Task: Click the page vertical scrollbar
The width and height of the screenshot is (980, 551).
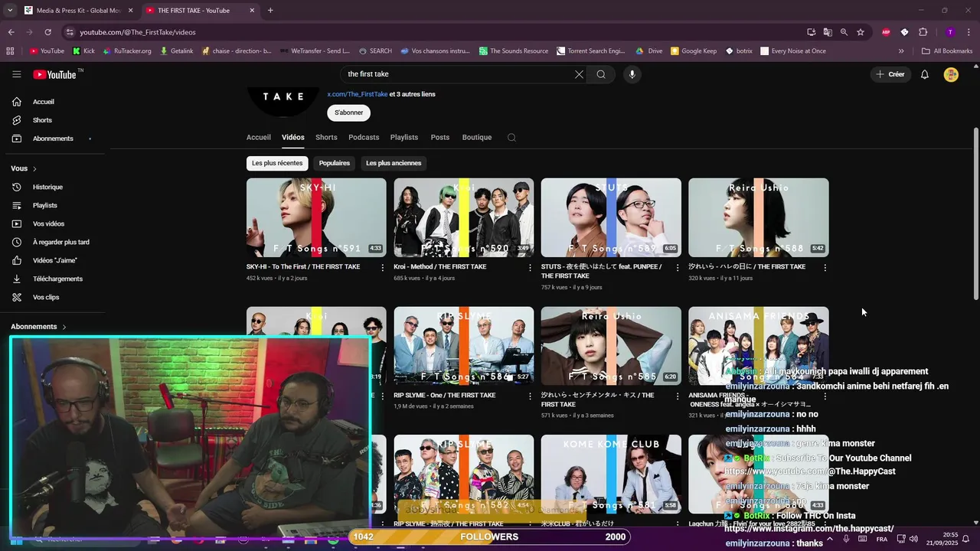Action: [975, 214]
